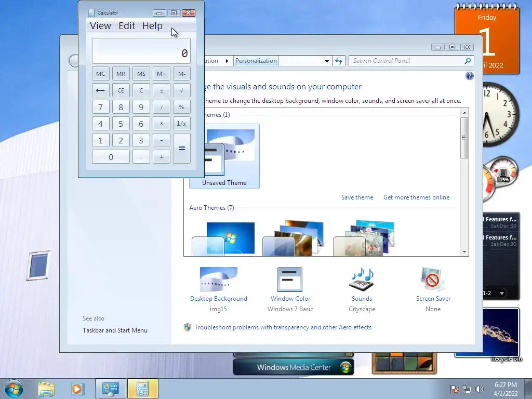Open Window Color settings
This screenshot has width=532, height=399.
(290, 289)
